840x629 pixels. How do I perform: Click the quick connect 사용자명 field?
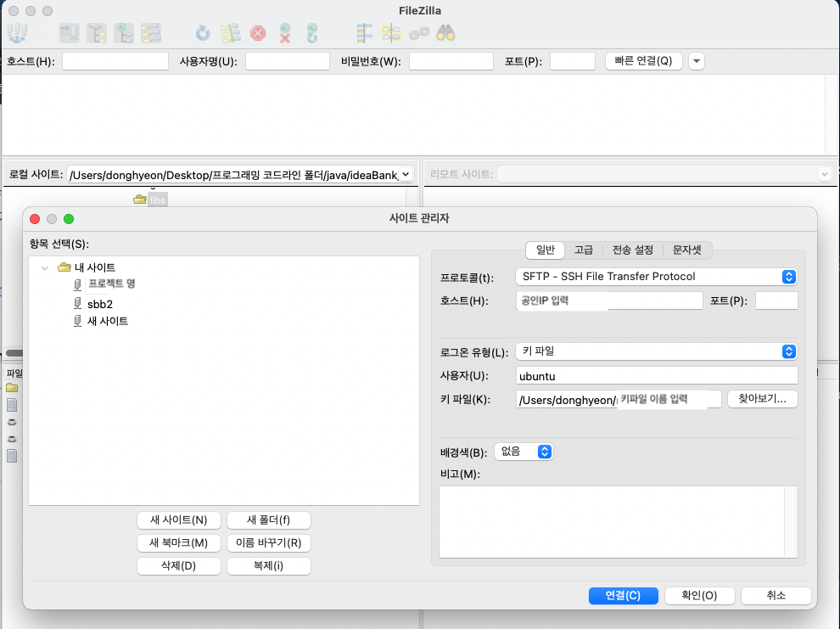(287, 61)
